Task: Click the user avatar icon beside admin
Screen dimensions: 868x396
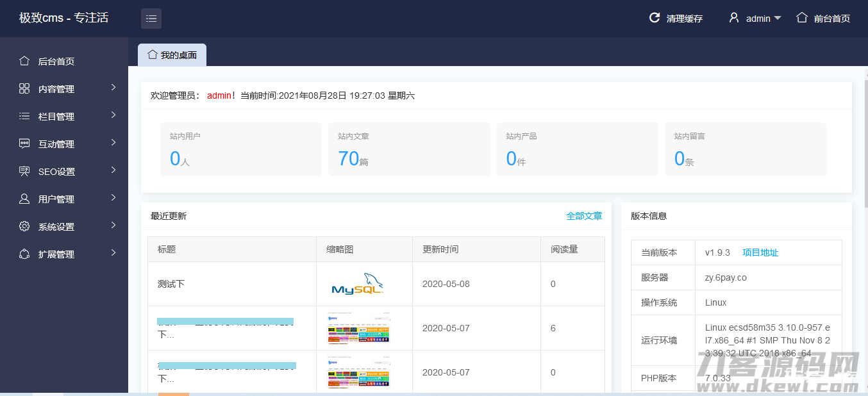Action: tap(734, 18)
